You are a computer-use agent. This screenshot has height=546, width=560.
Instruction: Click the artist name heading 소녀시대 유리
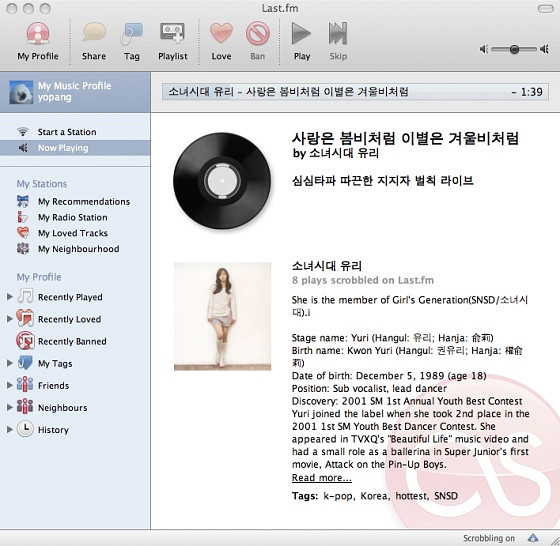coord(327,266)
